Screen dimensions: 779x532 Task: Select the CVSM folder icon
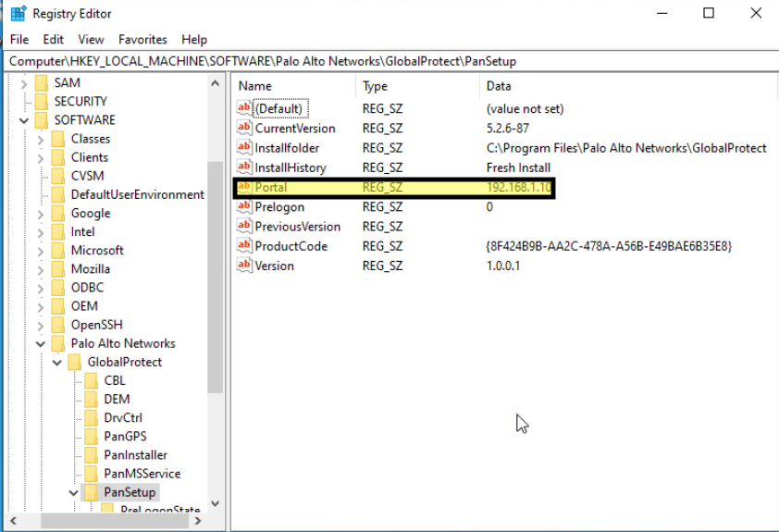pos(58,176)
